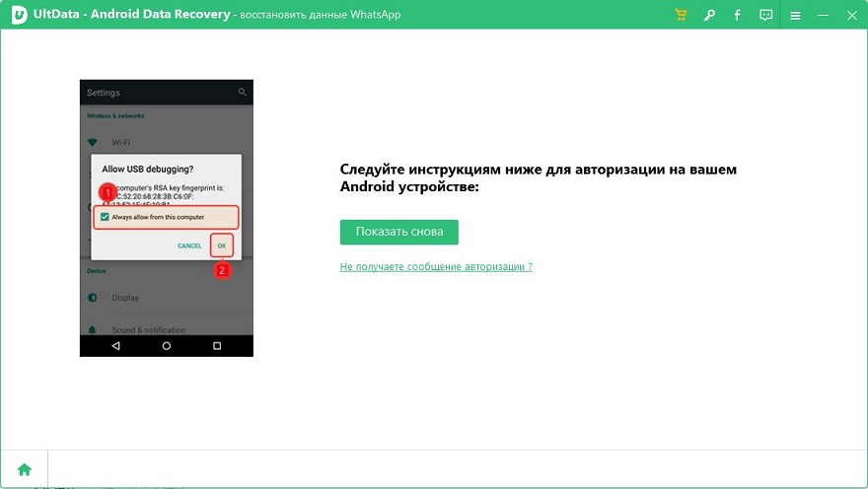This screenshot has width=868, height=489.
Task: Click OK in the USB debugging dialog
Action: pos(221,245)
